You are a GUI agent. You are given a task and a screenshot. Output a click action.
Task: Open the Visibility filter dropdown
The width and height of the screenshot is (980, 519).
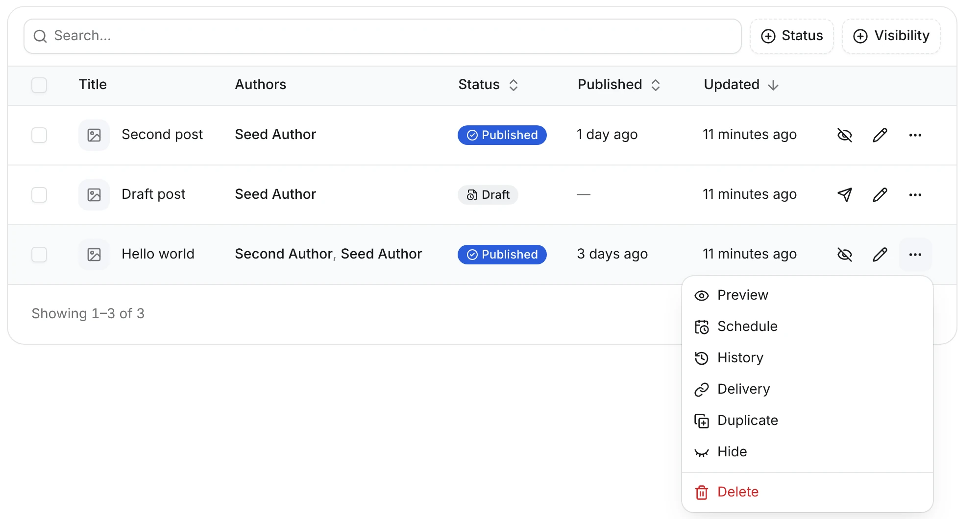pos(891,36)
